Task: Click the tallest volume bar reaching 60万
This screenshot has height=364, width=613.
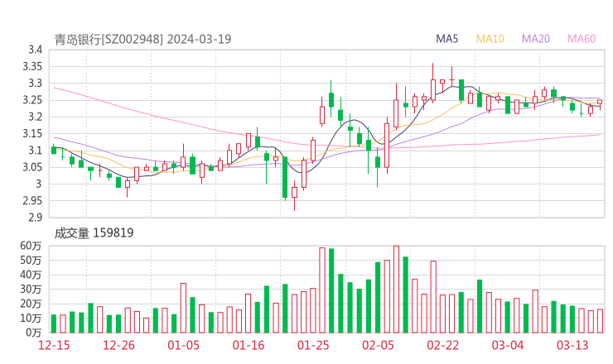Action: tap(396, 289)
